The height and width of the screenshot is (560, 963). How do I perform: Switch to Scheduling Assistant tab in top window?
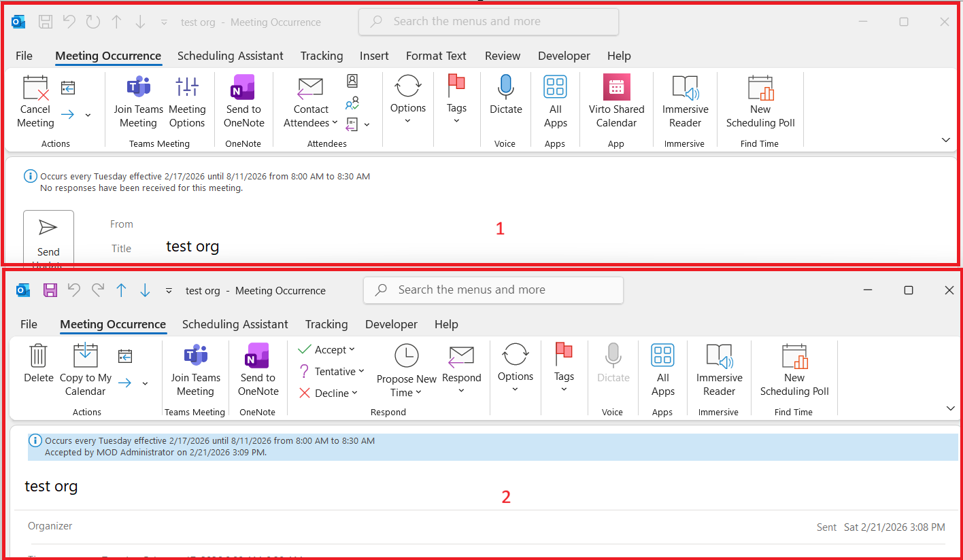(231, 56)
